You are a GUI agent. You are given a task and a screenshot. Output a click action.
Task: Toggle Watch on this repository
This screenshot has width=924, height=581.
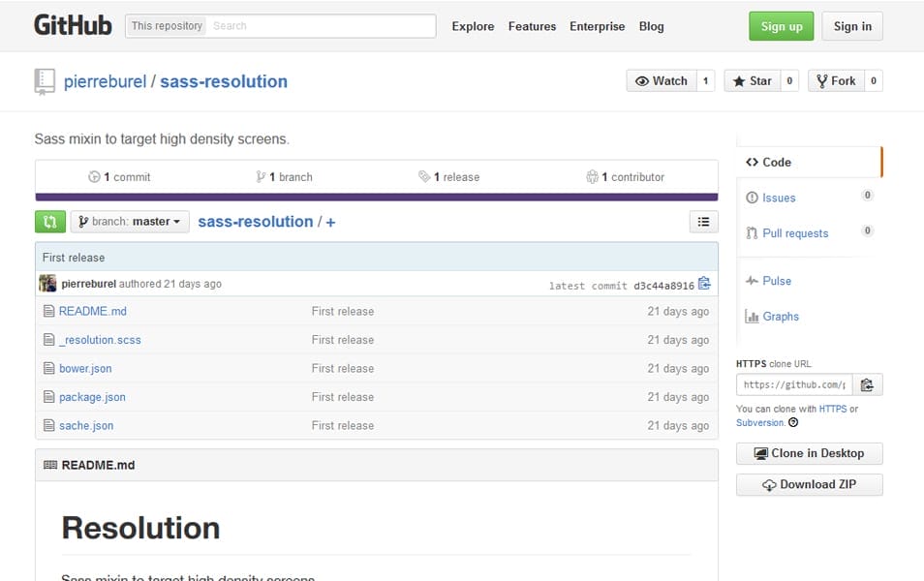(662, 81)
